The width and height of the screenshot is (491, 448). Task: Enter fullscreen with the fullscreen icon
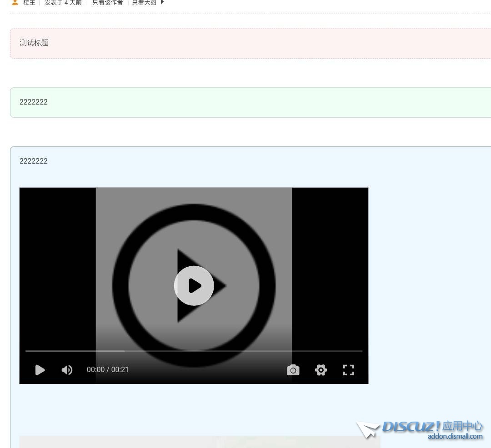(349, 370)
